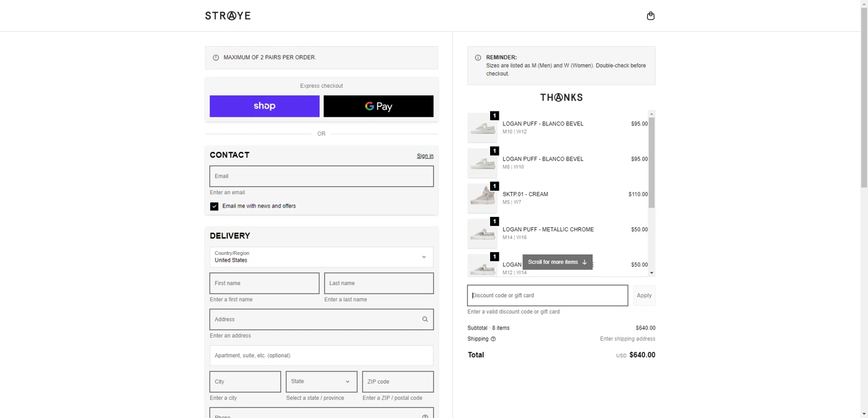
Task: Click the Apply discount button
Action: (644, 295)
